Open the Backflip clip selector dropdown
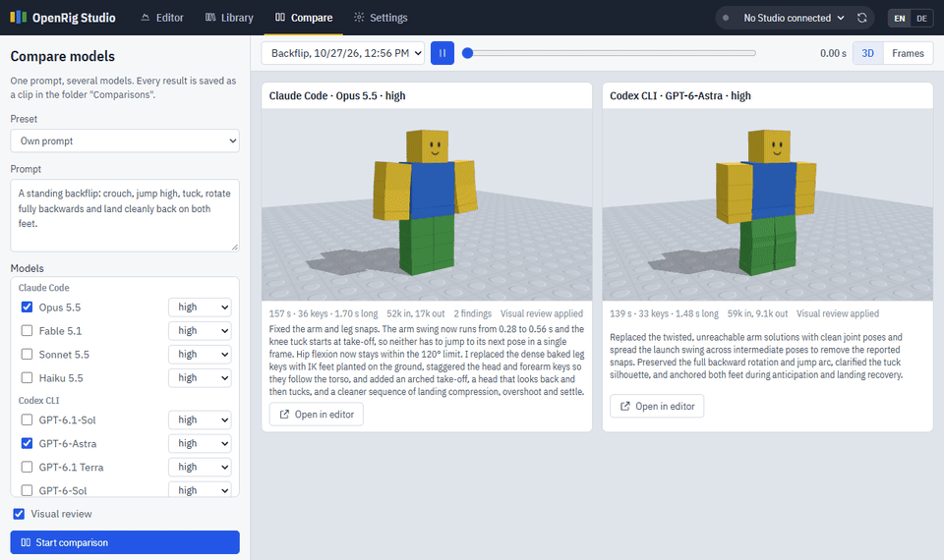This screenshot has height=560, width=944. tap(342, 53)
